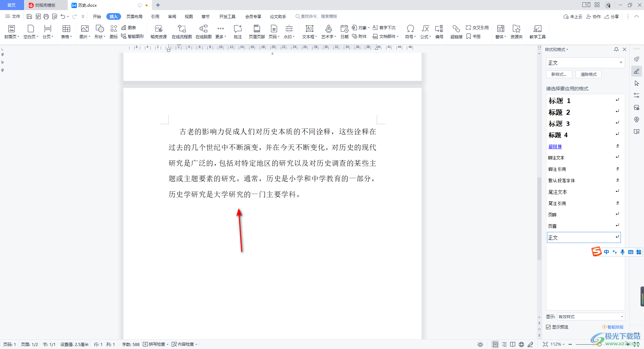The width and height of the screenshot is (644, 349).
Task: Toggle eye protection mode
Action: tap(480, 344)
